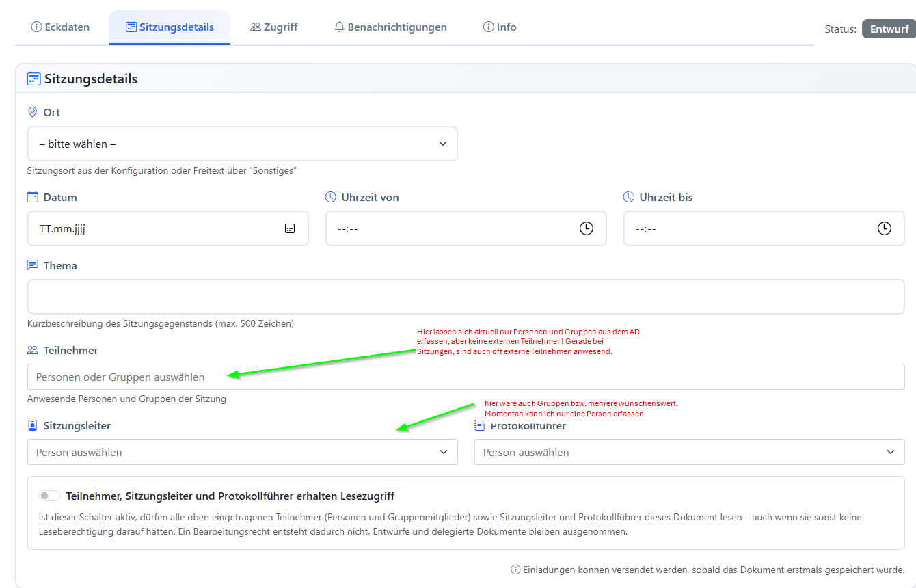Click the hint "Kurzbeschreibung des Sitzungsgegenstands (max. 500 Zeichen)"
This screenshot has width=916, height=588.
[x=161, y=323]
